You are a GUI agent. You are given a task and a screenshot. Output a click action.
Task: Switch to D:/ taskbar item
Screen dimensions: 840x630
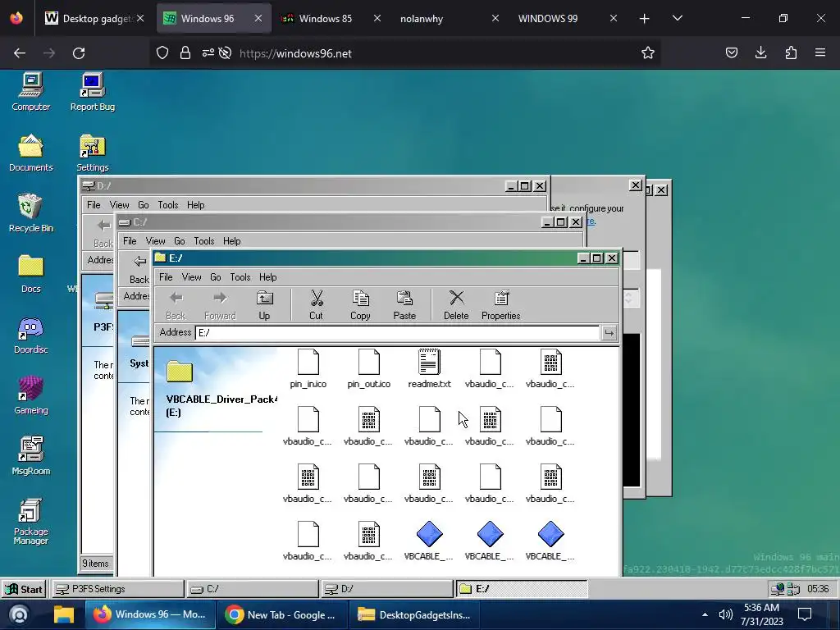click(387, 589)
